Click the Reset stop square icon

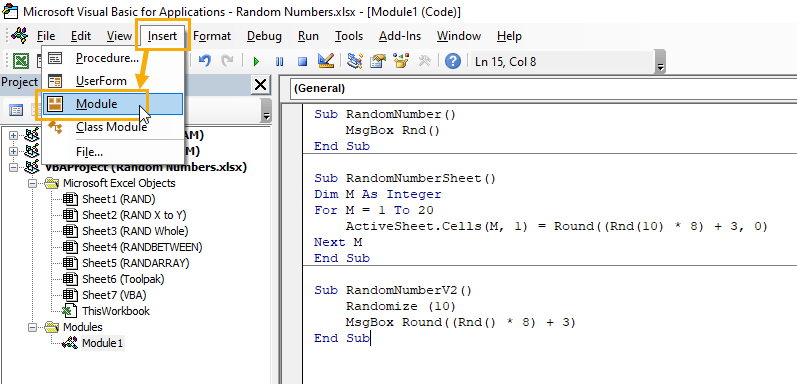302,62
